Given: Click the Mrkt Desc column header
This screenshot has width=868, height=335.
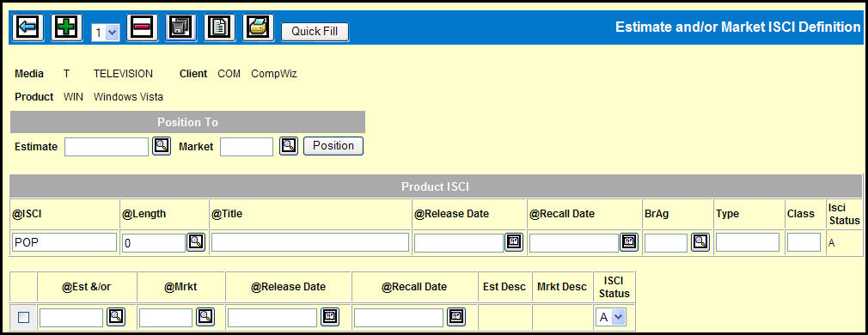Looking at the screenshot, I should coord(562,287).
